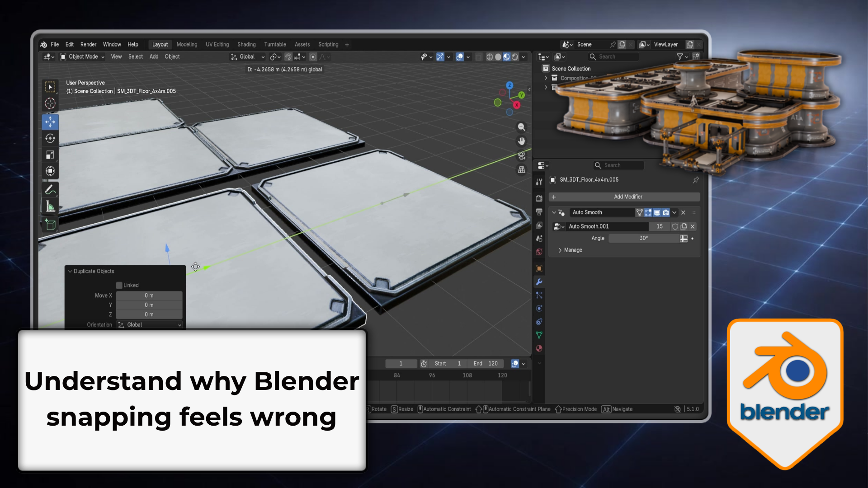Click the Move X value field

149,296
